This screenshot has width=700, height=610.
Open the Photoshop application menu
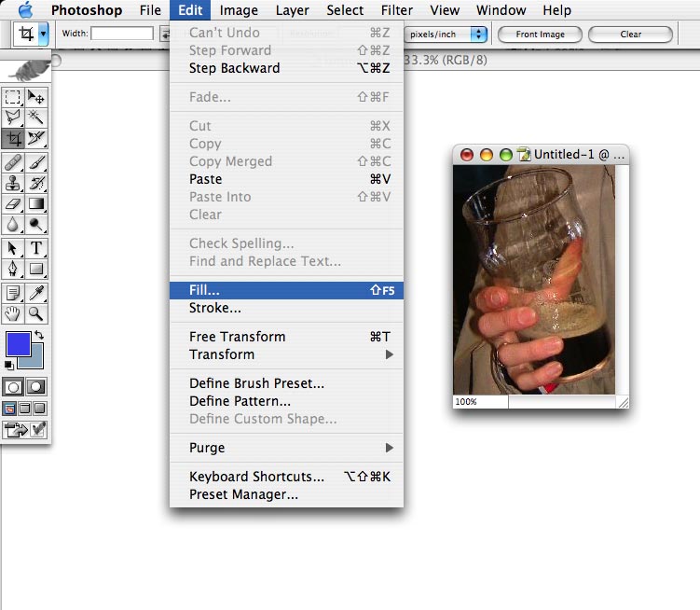87,10
